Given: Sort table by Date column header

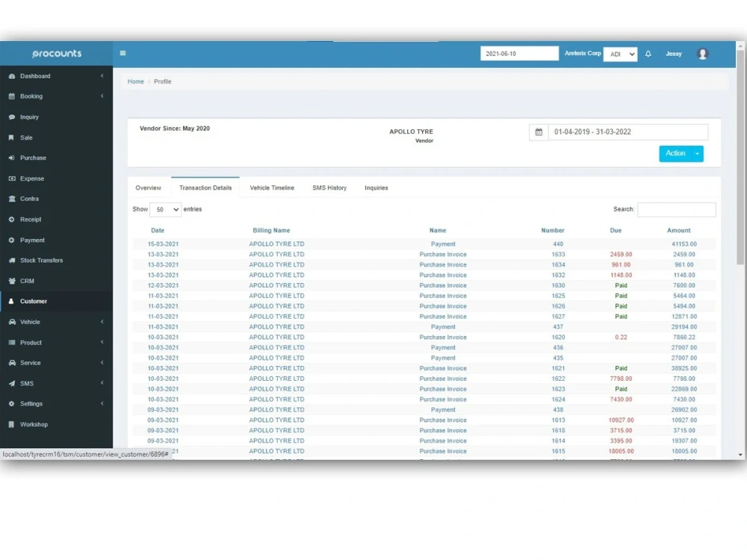Looking at the screenshot, I should tap(158, 231).
